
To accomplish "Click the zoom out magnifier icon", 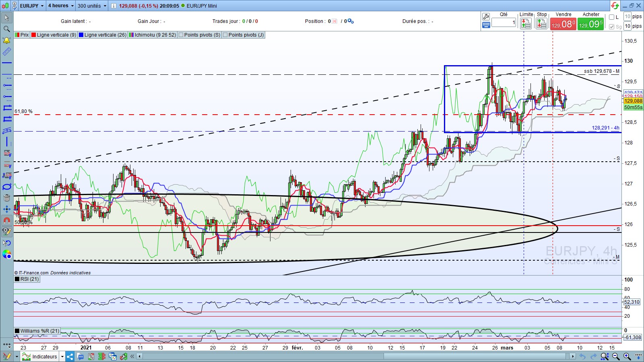I will 615,356.
